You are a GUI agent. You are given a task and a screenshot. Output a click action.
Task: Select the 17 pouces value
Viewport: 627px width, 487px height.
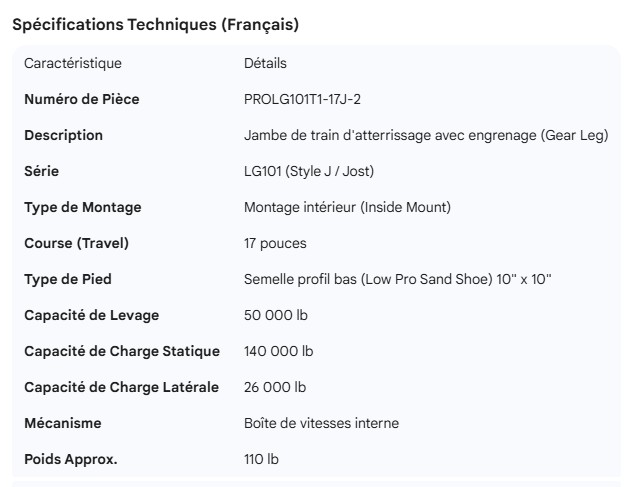(x=275, y=243)
